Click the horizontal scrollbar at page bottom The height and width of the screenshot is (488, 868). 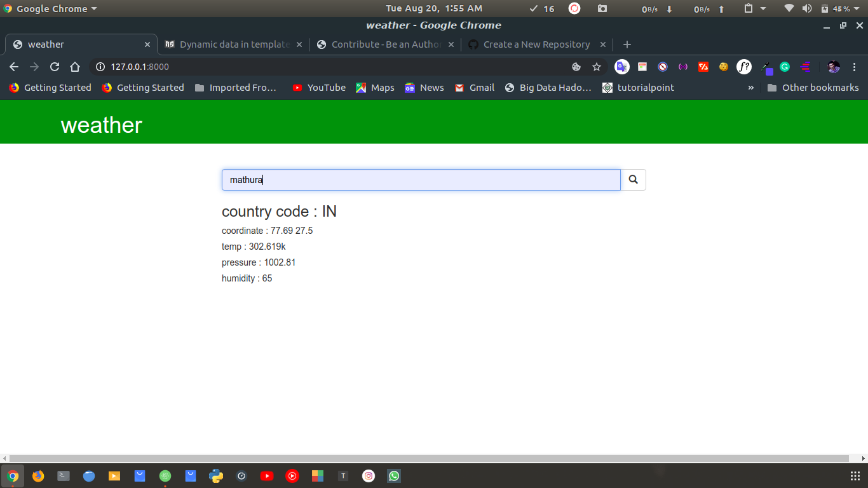coord(429,458)
